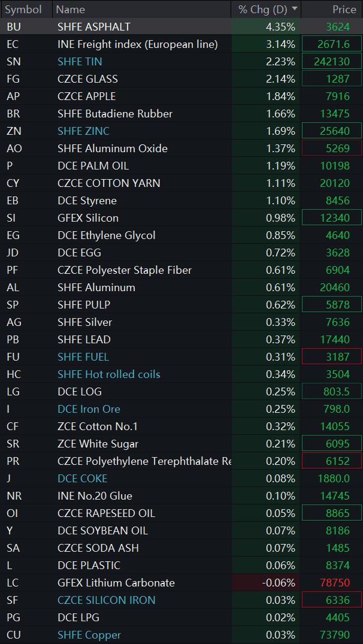Click boxed price 2671.6 for EC
Viewport: 363px width, 644px height.
click(x=332, y=44)
